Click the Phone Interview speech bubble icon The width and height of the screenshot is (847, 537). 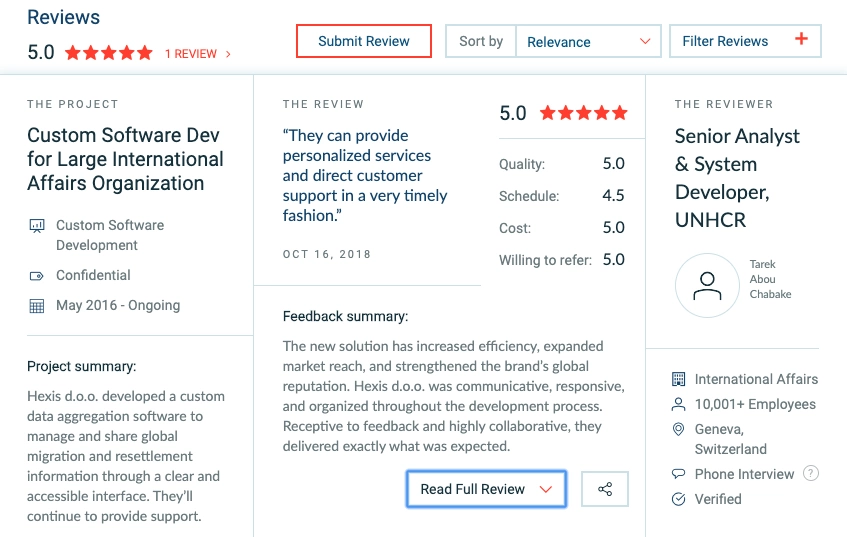679,474
